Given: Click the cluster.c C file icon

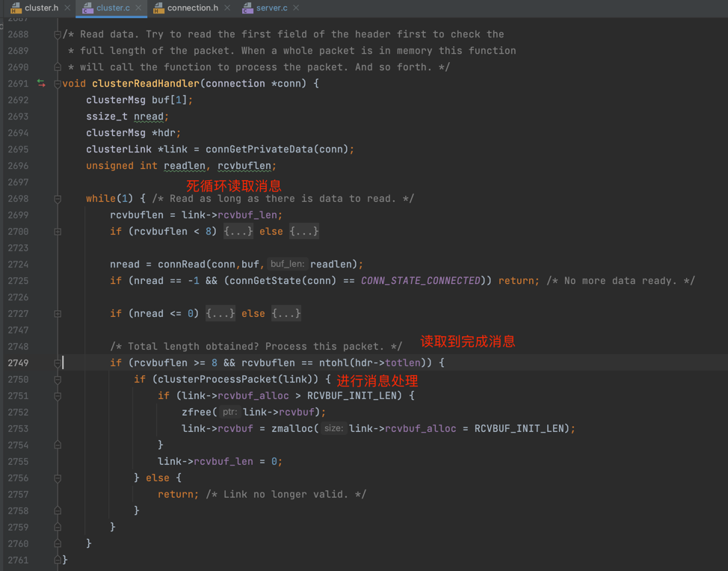Looking at the screenshot, I should pyautogui.click(x=87, y=8).
